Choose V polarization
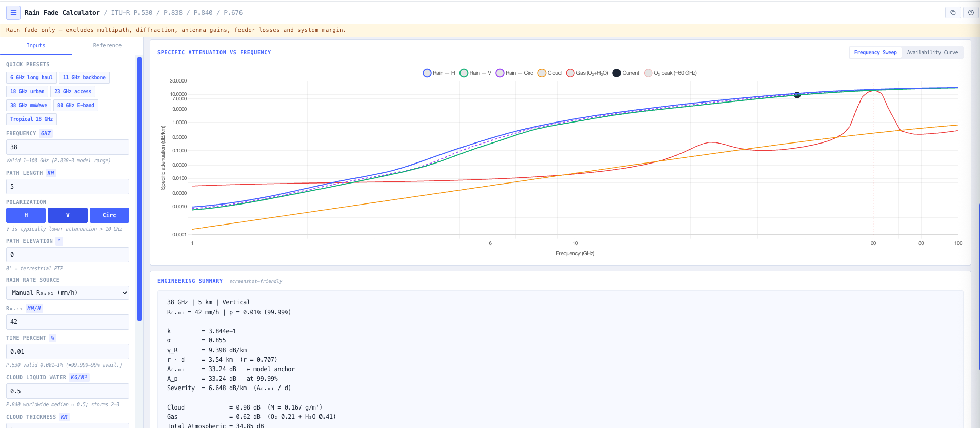The height and width of the screenshot is (428, 980). 68,215
